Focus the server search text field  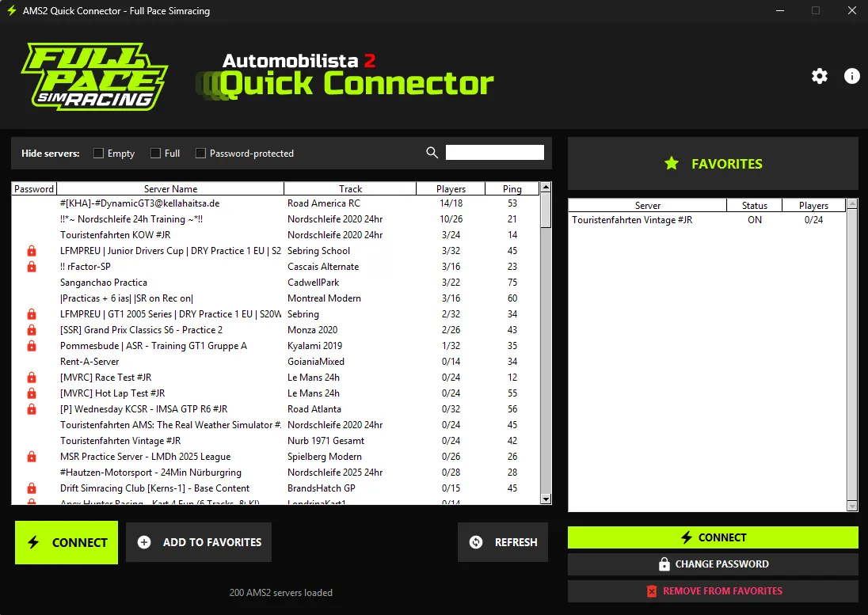[x=494, y=153]
